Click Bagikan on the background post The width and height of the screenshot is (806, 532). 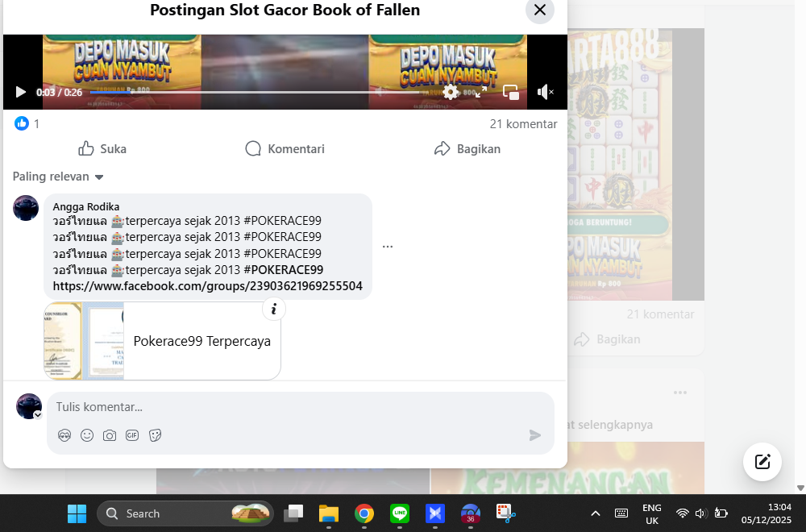(607, 339)
